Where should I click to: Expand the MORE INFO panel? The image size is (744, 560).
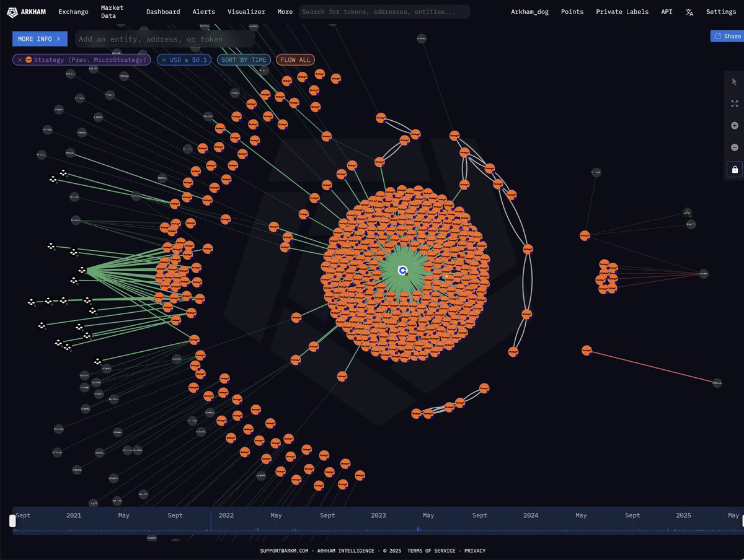(39, 38)
